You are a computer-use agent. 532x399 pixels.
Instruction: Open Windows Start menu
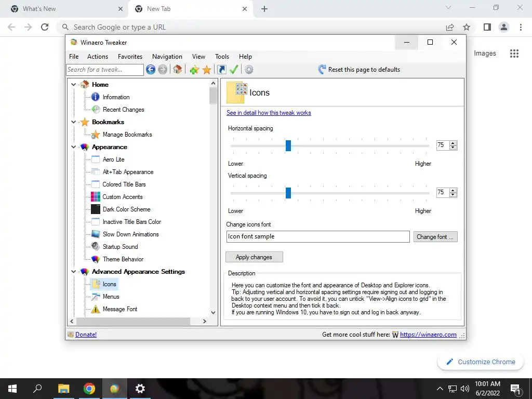(x=12, y=389)
